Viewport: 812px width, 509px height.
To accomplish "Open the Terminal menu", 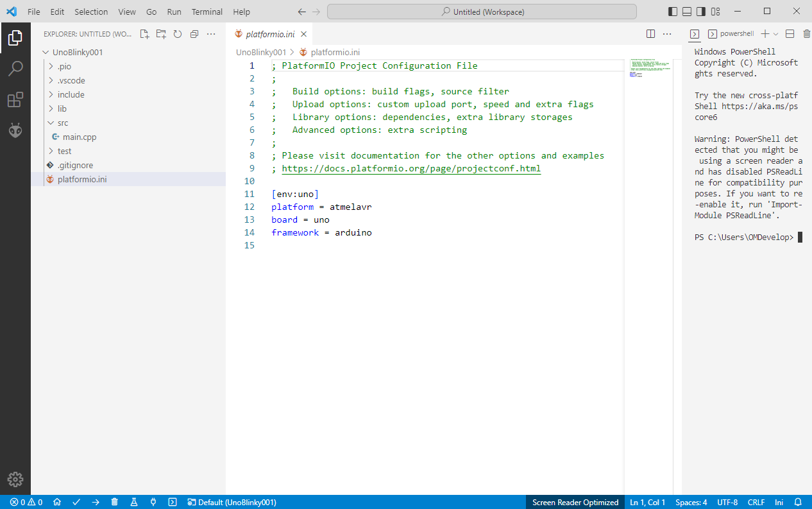I will point(207,12).
